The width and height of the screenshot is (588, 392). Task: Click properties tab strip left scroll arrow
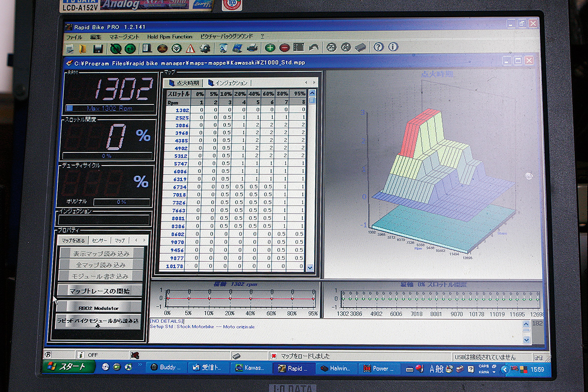click(x=136, y=241)
